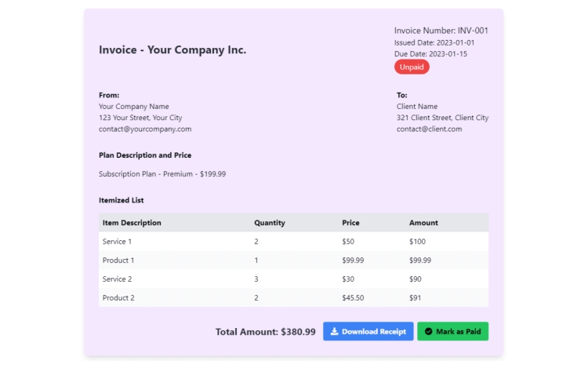This screenshot has width=588, height=368.
Task: Click the $90 amount of Service 2
Action: (x=415, y=279)
